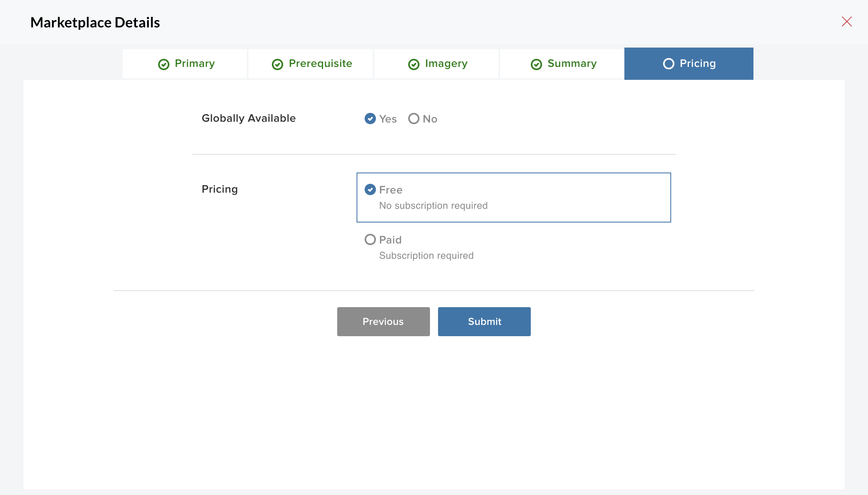Choose the Paid pricing radio button

pos(370,239)
